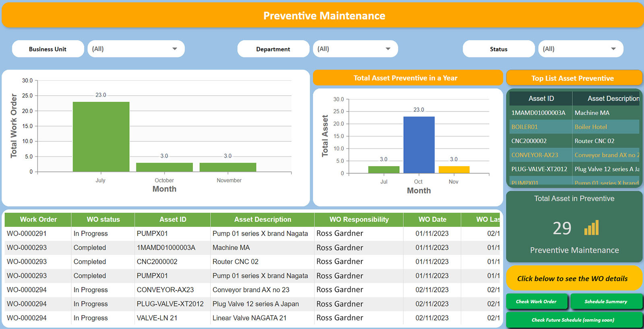Click the Asset Description header in Top List
The width and height of the screenshot is (644, 329).
pyautogui.click(x=613, y=99)
